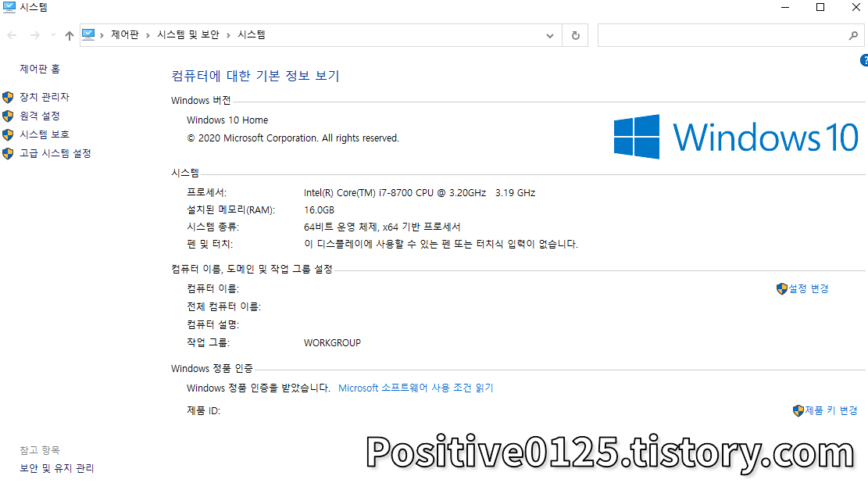Click the forward navigation arrow

click(35, 35)
